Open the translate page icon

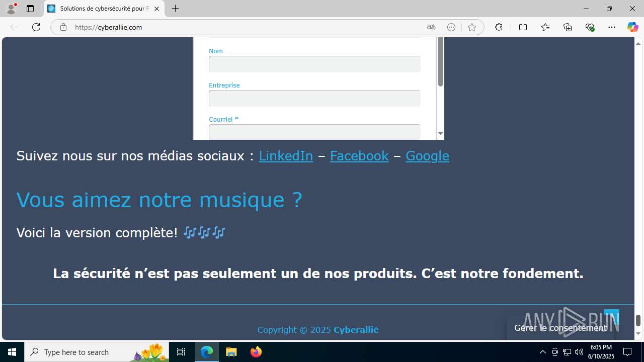point(431,27)
